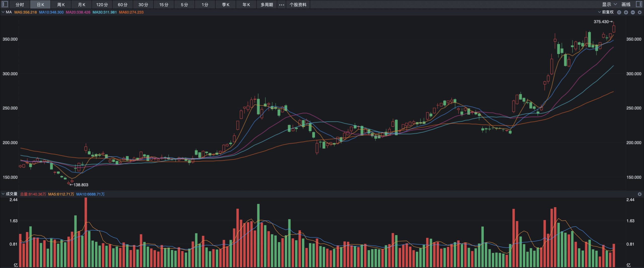
Task: Open the 显示 display dropdown
Action: [x=609, y=4]
